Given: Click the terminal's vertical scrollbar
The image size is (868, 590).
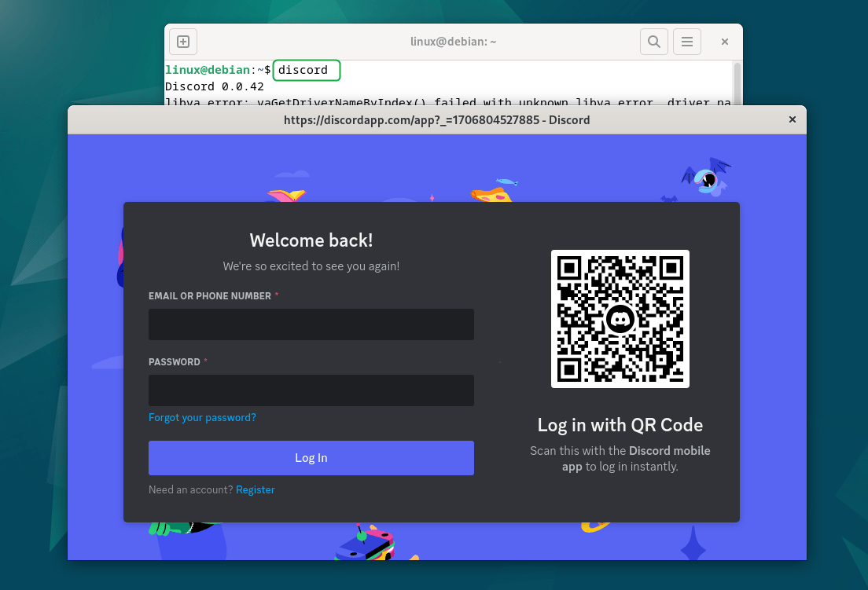Looking at the screenshot, I should pos(737,82).
